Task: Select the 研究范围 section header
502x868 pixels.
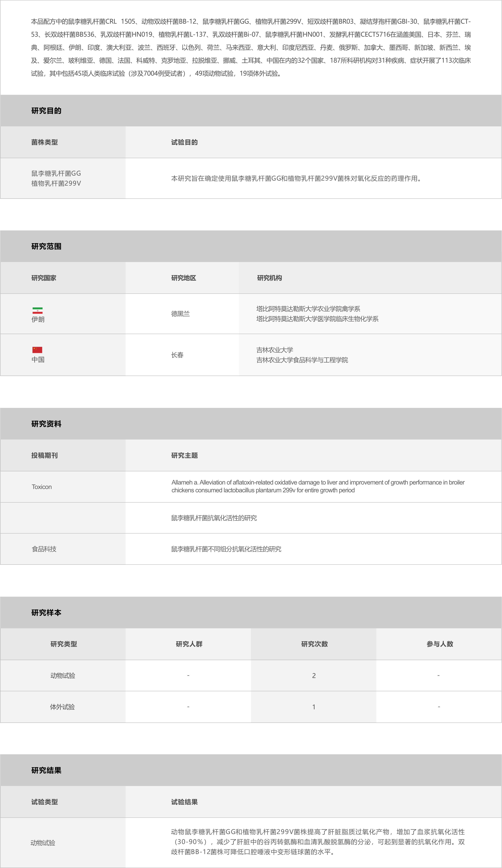Action: (251, 246)
